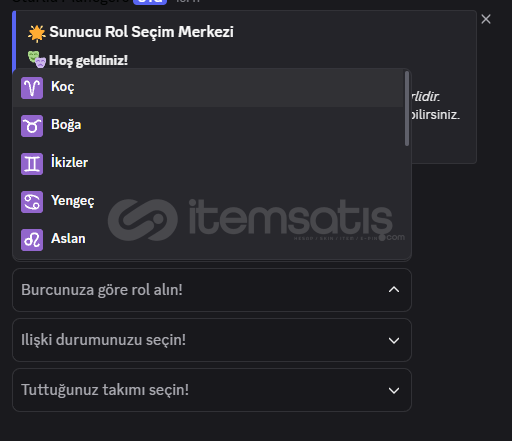Select the Koç role option
The width and height of the screenshot is (512, 441).
click(209, 88)
